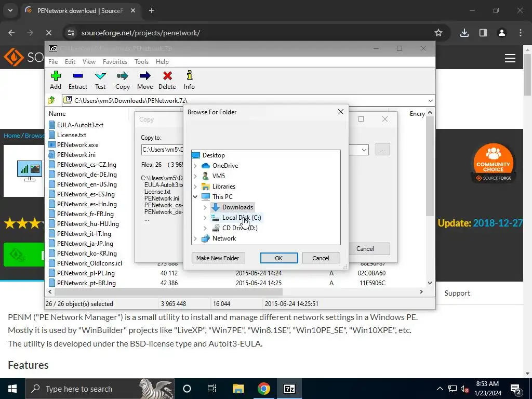Open Windows Start menu
Screen dimensions: 532x399
[x=12, y=389]
